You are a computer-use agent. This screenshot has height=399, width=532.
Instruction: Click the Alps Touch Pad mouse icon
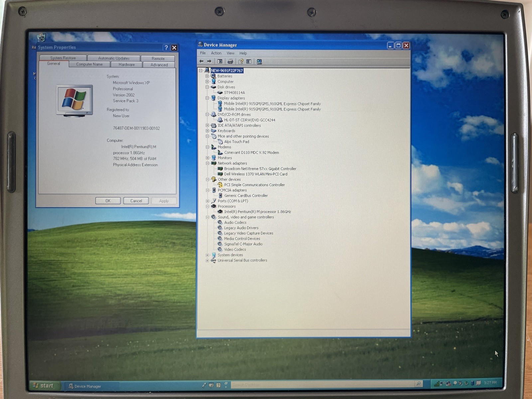[220, 142]
